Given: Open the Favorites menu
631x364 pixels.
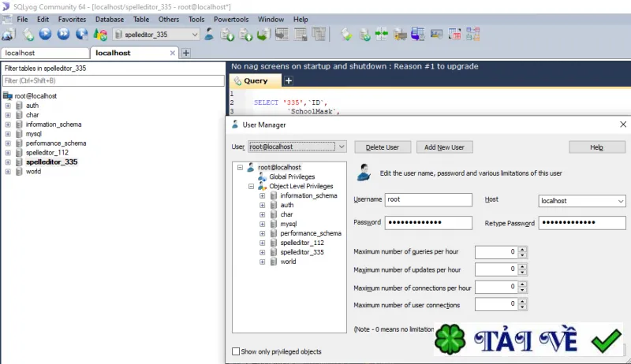Looking at the screenshot, I should (72, 19).
